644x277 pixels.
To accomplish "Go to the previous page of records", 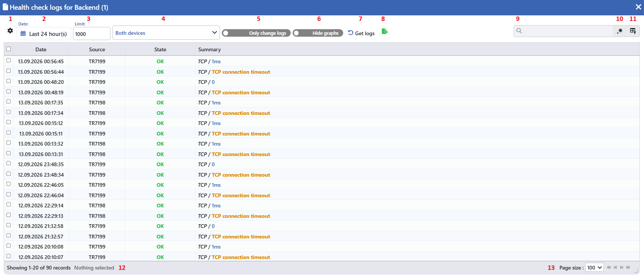I will (615, 267).
